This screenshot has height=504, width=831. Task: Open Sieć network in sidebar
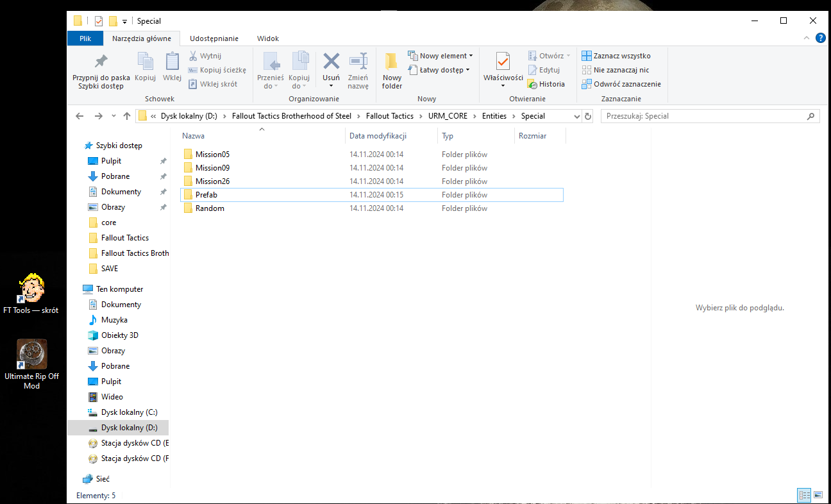103,479
